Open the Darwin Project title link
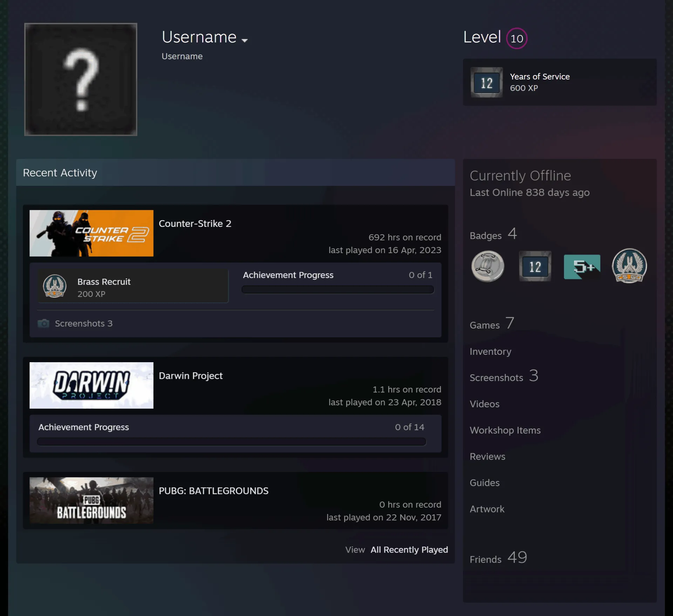This screenshot has width=673, height=616. 191,376
